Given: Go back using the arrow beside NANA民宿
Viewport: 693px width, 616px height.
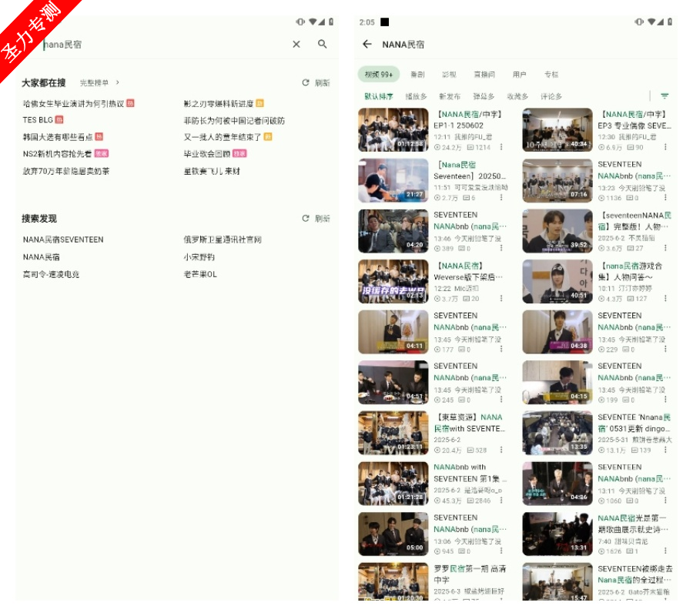Looking at the screenshot, I should click(x=367, y=44).
